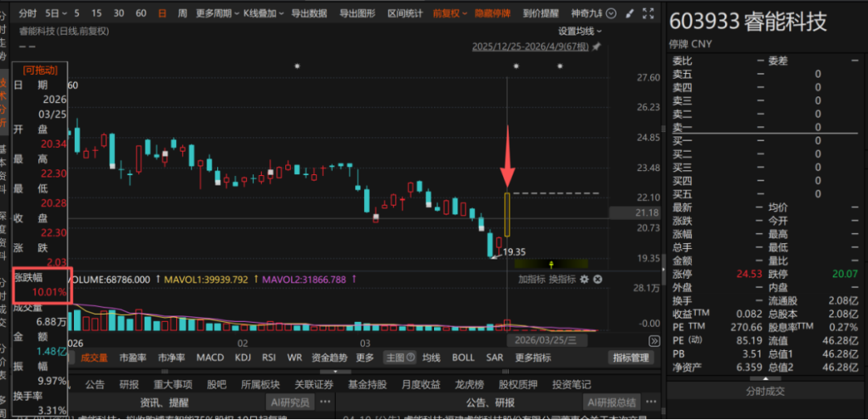Screen dimensions: 868x420
Task: Click the double-arrow icon below volume chart
Action: point(654,340)
